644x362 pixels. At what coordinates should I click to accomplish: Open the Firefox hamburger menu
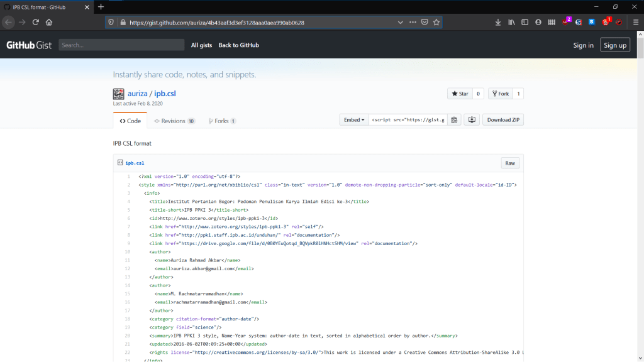(x=635, y=22)
